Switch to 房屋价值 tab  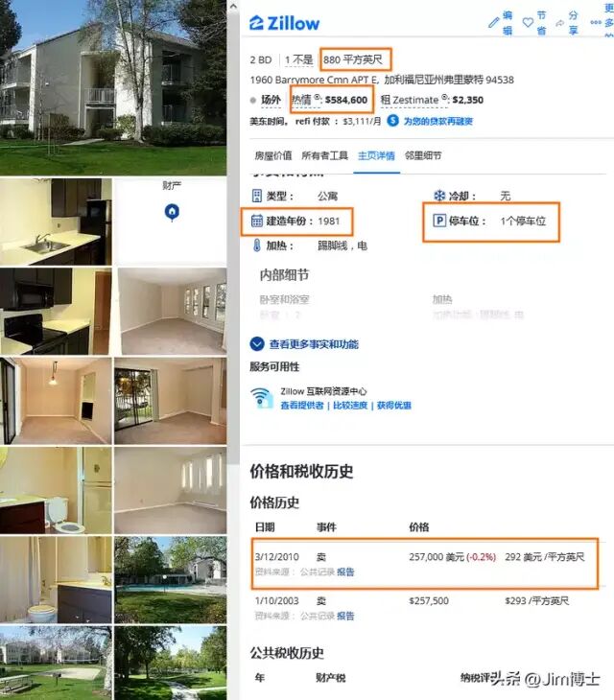click(272, 155)
